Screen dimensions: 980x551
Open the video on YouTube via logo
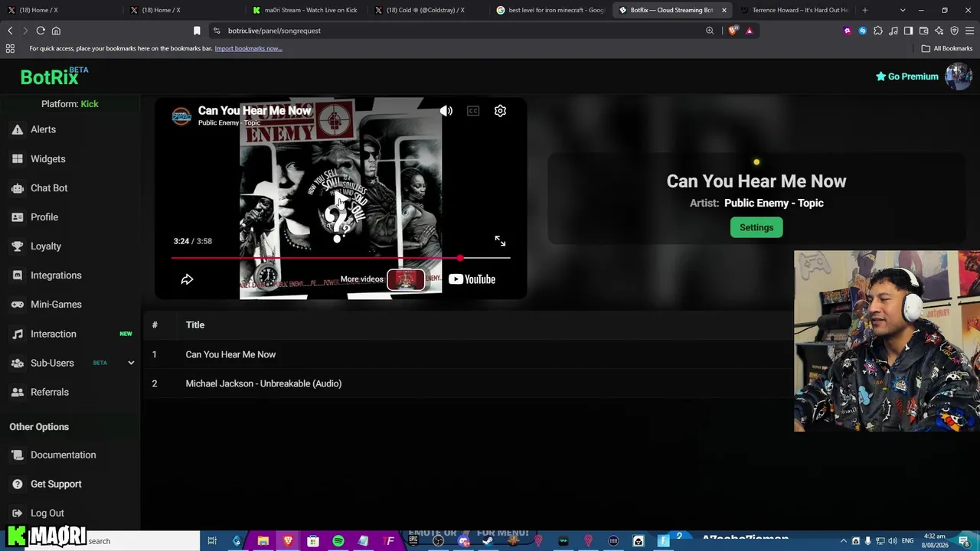[472, 279]
